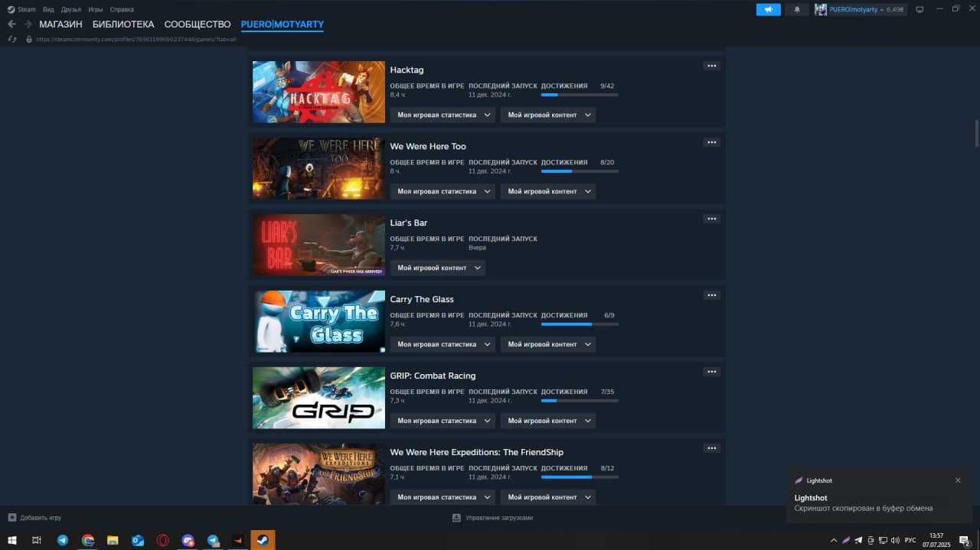This screenshot has height=550, width=980.
Task: Open the three-dot options for We Were Here Too
Action: click(x=712, y=142)
